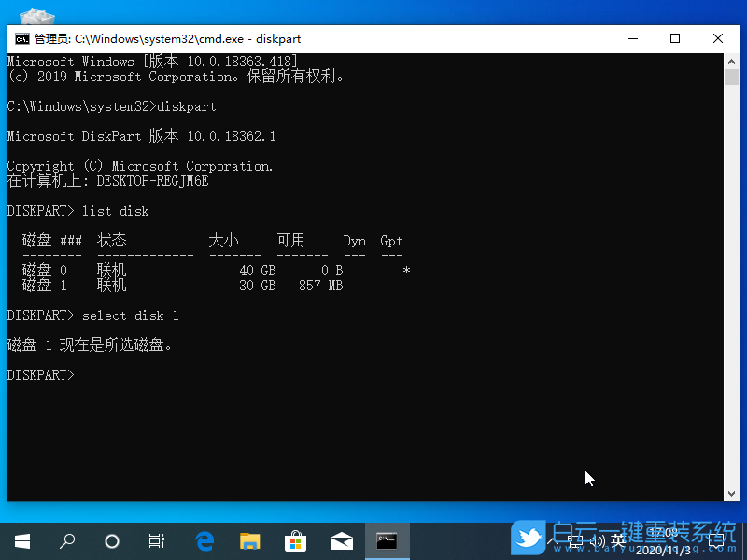Open Task View on the taskbar
The height and width of the screenshot is (560, 747).
[x=157, y=540]
